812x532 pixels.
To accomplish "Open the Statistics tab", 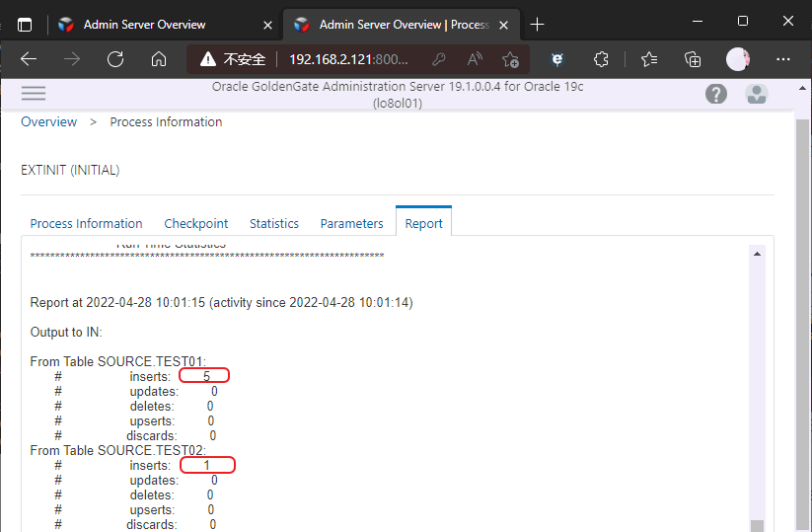I will click(274, 223).
